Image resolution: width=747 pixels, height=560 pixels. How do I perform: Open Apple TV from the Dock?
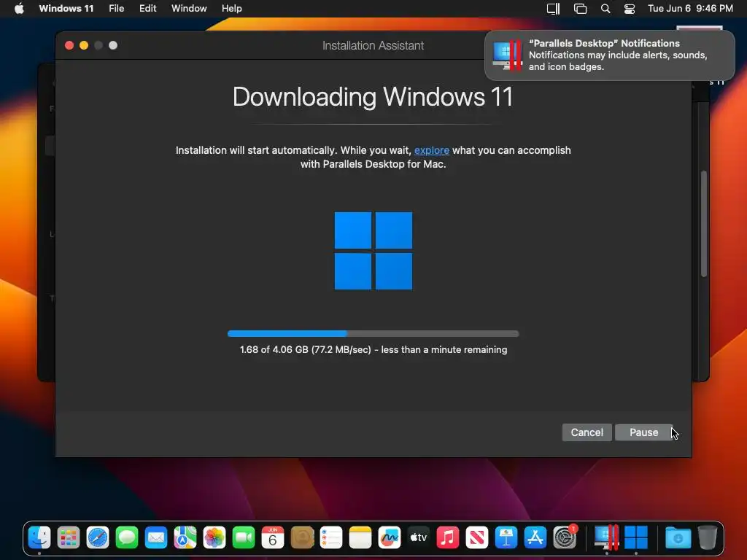coord(419,538)
